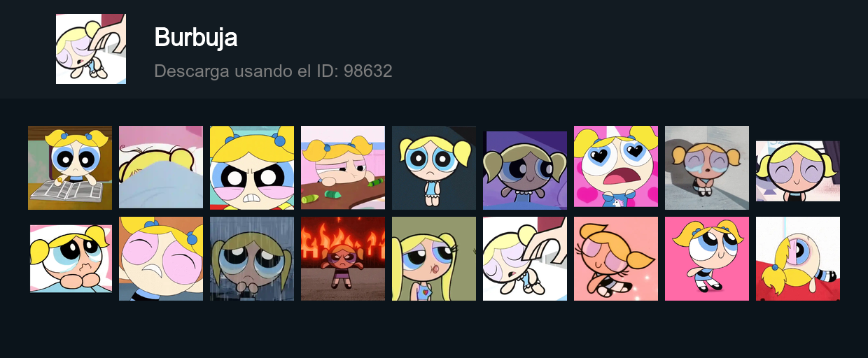Pick dark-toned Bubbles on purple background sticker

point(525,170)
